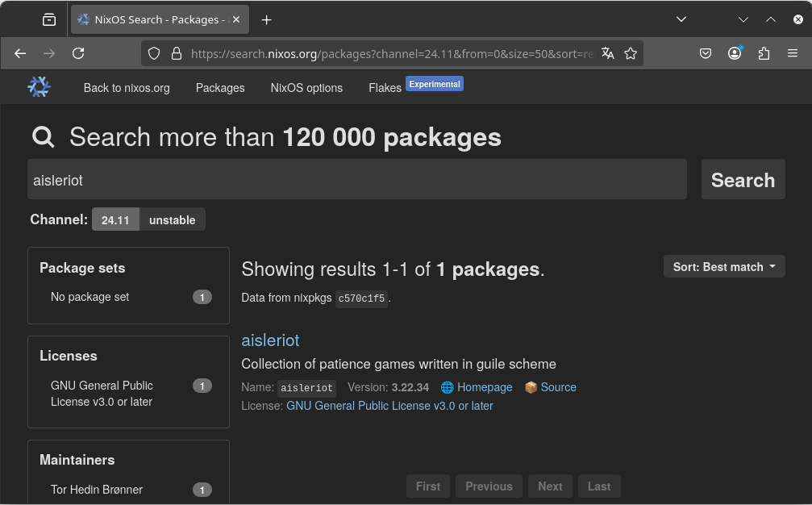This screenshot has width=812, height=505.
Task: Open the aisleriot Homepage link
Action: pyautogui.click(x=484, y=387)
